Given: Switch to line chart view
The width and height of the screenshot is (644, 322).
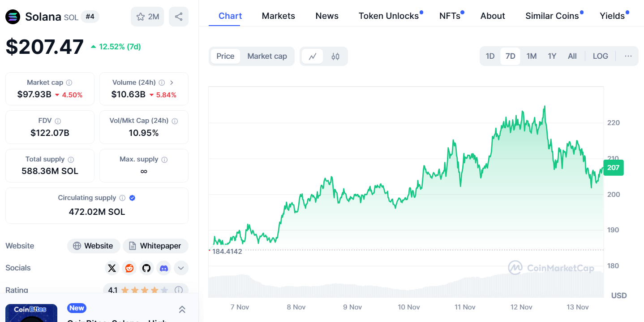Looking at the screenshot, I should tap(313, 57).
